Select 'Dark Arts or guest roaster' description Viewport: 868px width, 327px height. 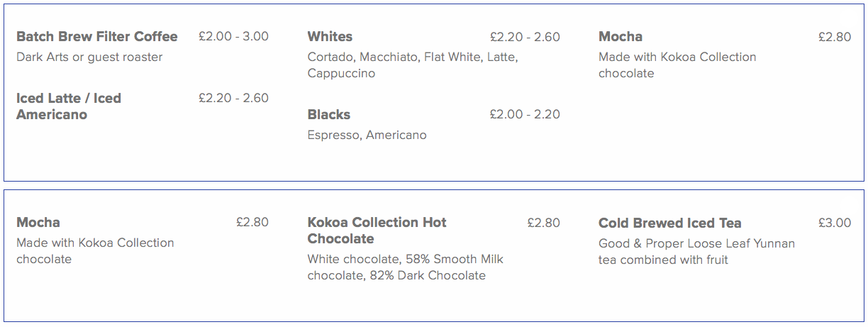click(89, 57)
